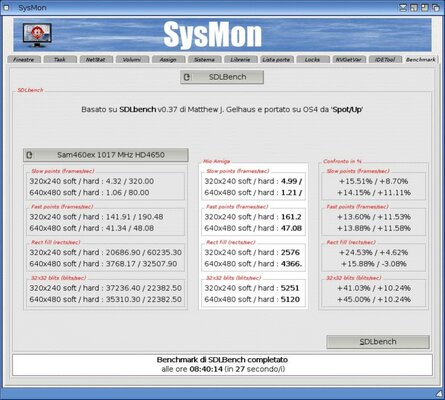Click the Benchmark di SDLBench completato status
The width and height of the screenshot is (445, 400).
coord(222,360)
